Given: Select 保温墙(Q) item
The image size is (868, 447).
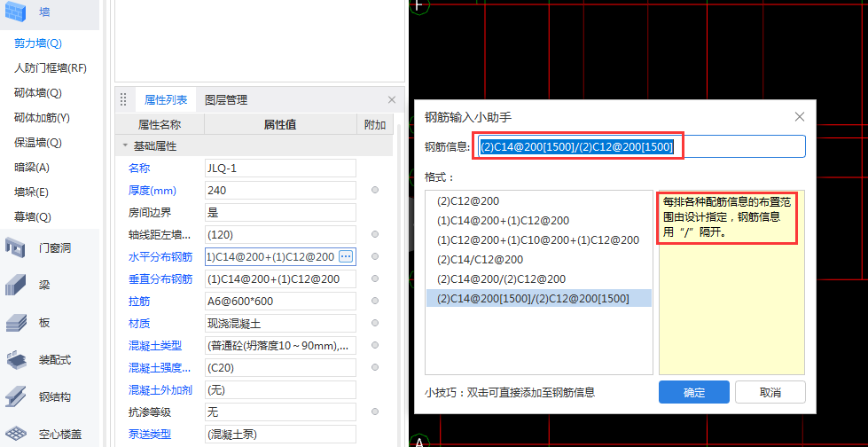Looking at the screenshot, I should click(x=38, y=143).
